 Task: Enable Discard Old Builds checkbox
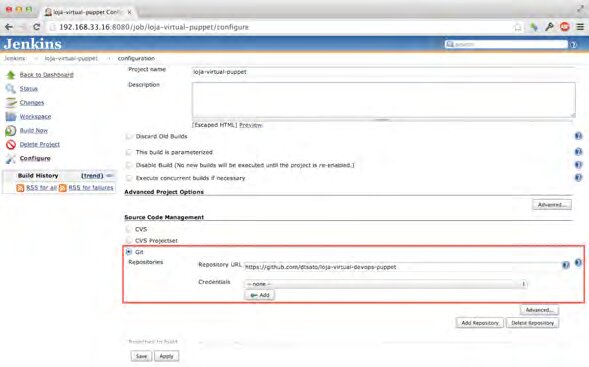(x=129, y=136)
